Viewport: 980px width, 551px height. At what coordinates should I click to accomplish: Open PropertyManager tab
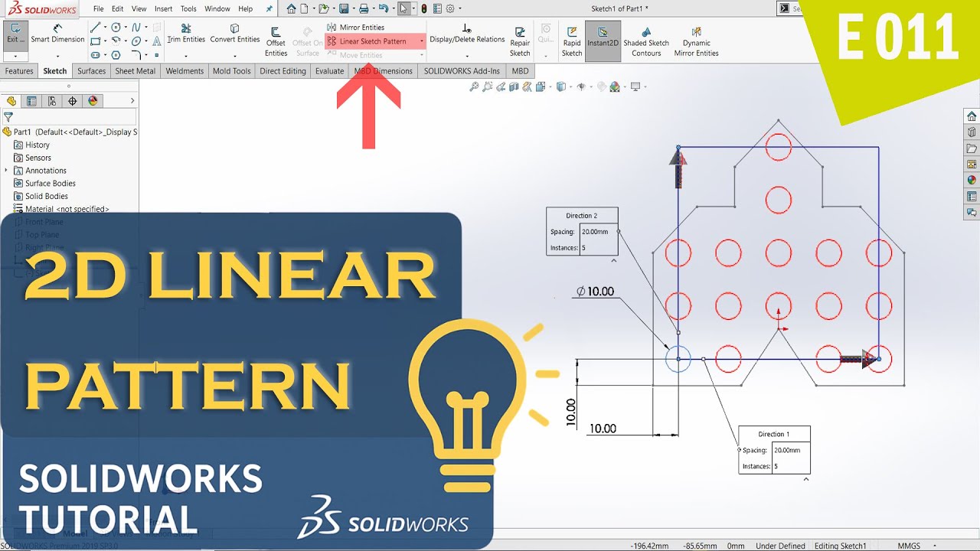coord(31,100)
